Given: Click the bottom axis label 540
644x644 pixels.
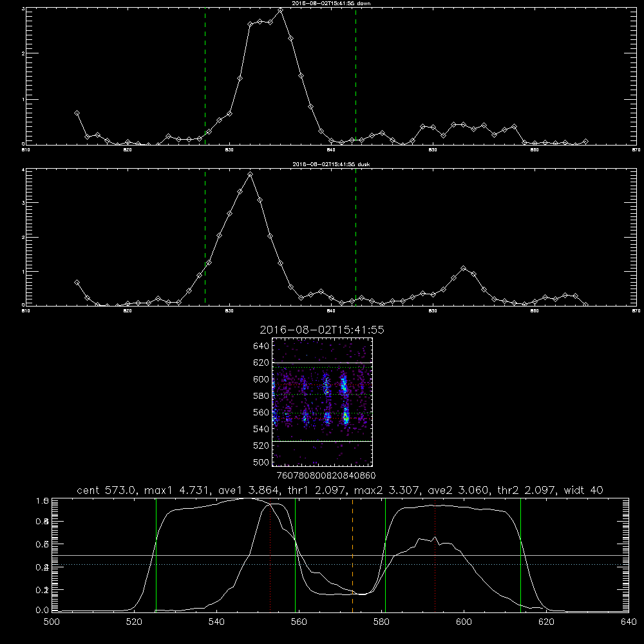Looking at the screenshot, I should 216,622.
